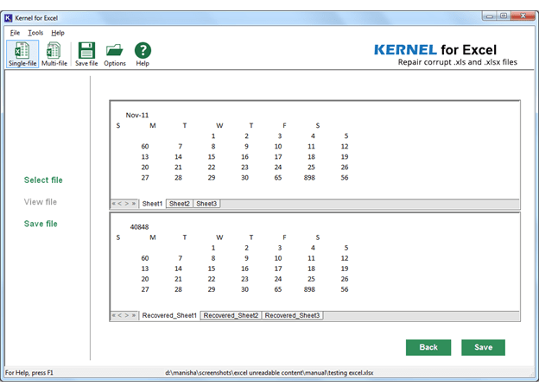Viewport: 539px width, 392px height.
Task: Switch to the Sheet1 tab
Action: pyautogui.click(x=152, y=204)
